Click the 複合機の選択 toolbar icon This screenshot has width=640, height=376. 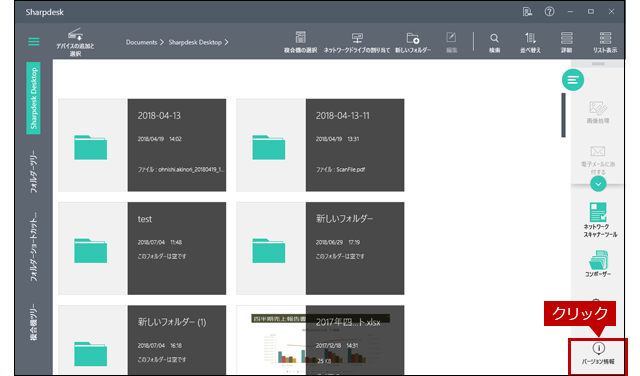click(x=300, y=42)
